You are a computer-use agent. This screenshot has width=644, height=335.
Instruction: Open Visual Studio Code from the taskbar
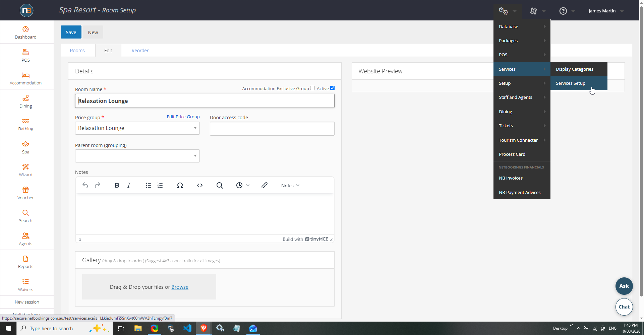[x=187, y=328]
